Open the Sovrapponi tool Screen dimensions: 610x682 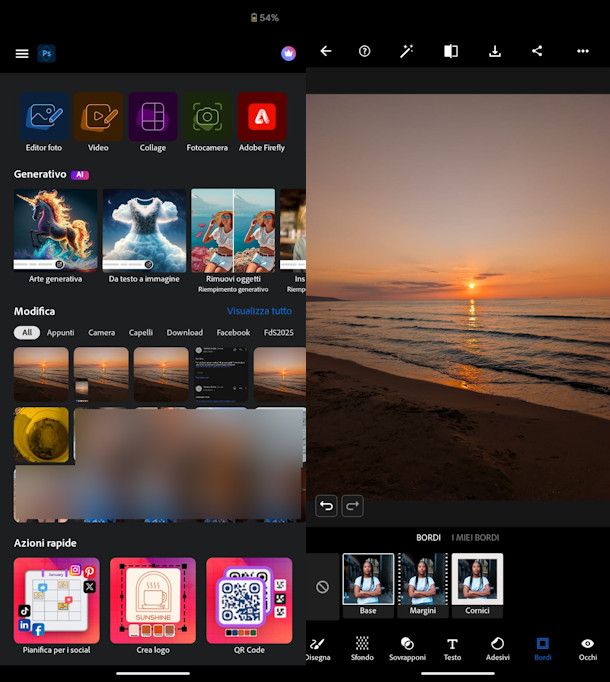[407, 649]
